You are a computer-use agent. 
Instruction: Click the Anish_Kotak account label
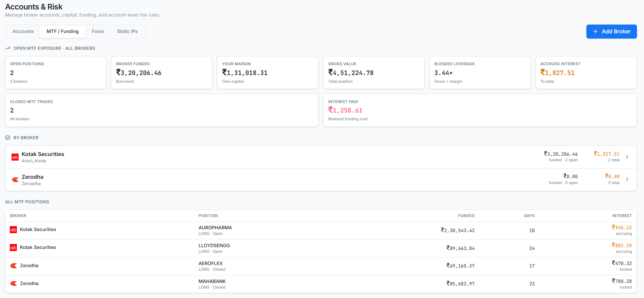point(34,161)
